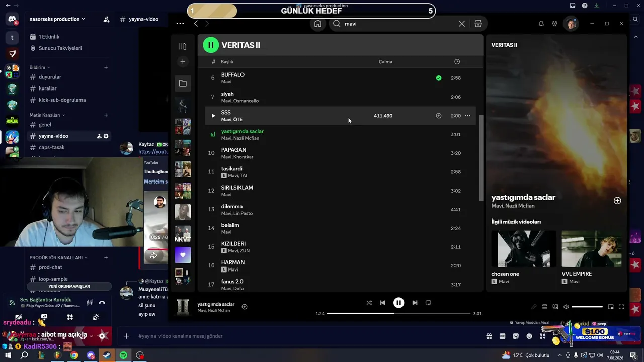
Task: Sort tracks by the duration clock column
Action: (457, 62)
